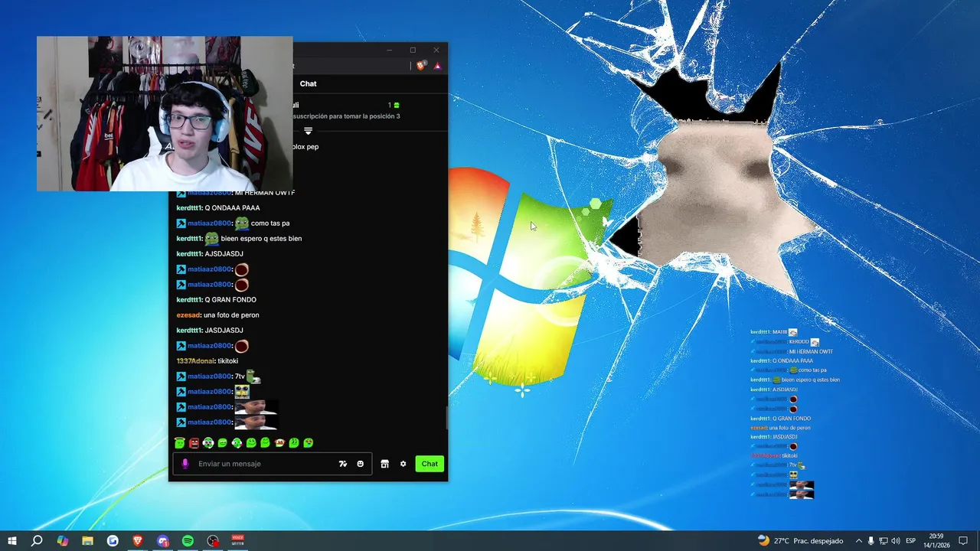Click the Chat header tab
Image resolution: width=980 pixels, height=551 pixels.
pos(308,83)
